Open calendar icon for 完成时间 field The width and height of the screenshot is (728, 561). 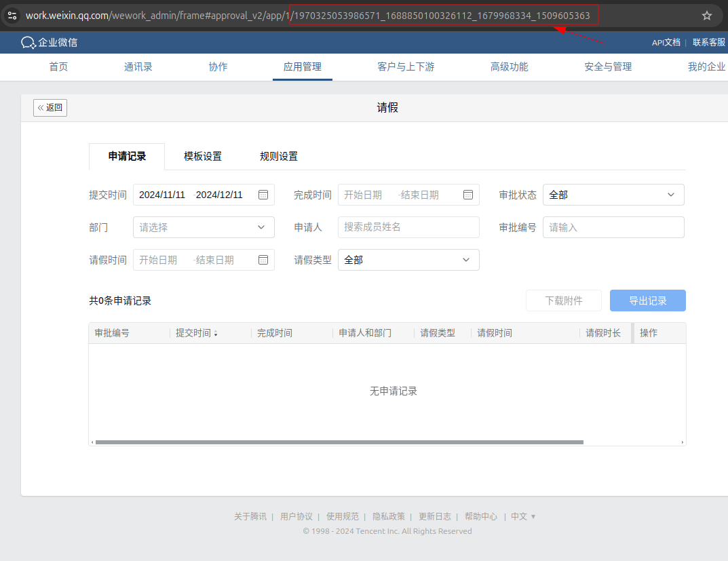[468, 195]
